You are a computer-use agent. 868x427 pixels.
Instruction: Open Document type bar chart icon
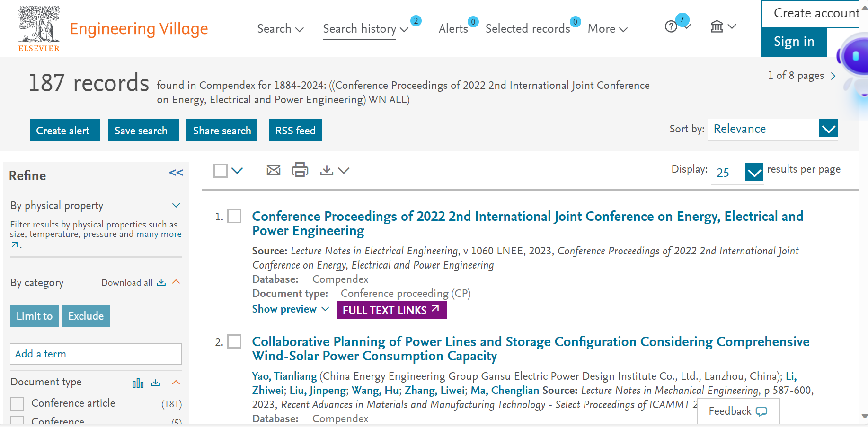tap(138, 383)
